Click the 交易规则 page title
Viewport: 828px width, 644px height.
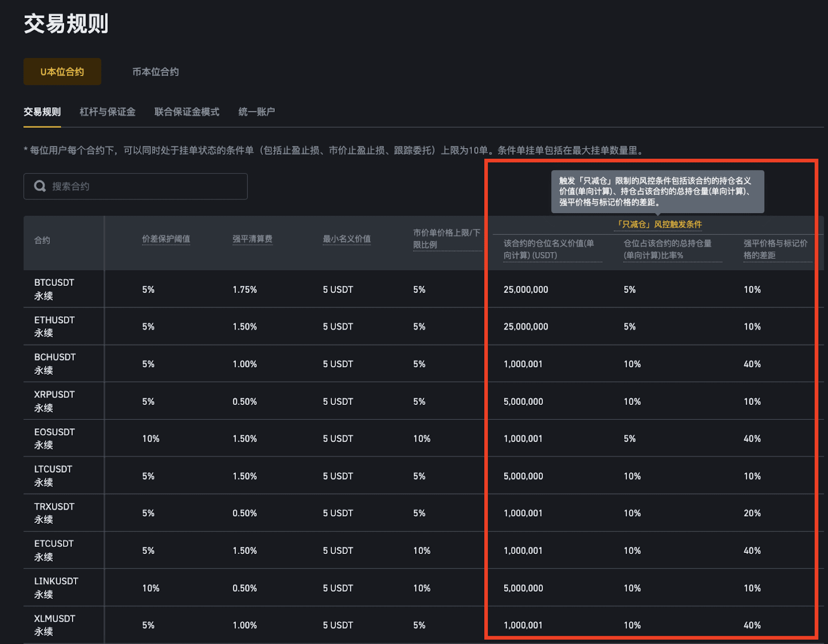66,24
